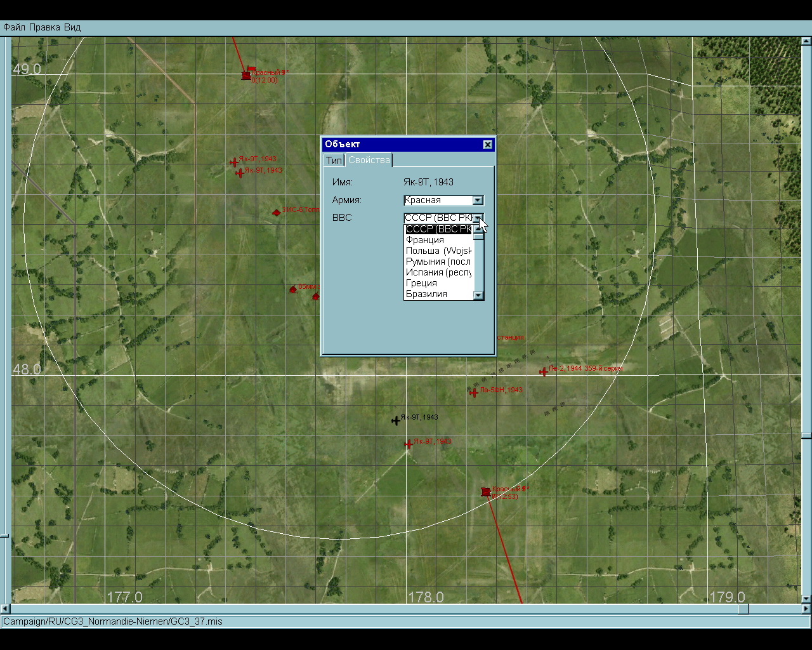Open the Правка menu
Viewport: 812px width, 650px height.
(44, 27)
